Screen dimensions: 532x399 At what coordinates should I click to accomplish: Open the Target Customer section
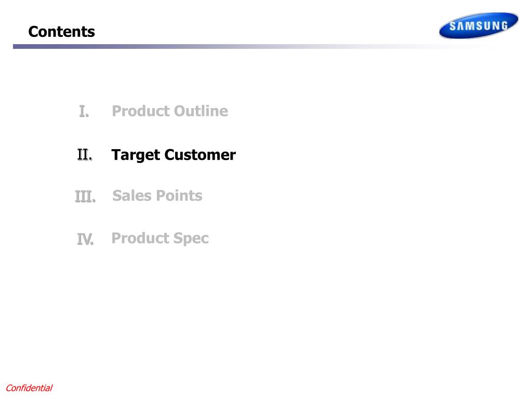click(174, 155)
